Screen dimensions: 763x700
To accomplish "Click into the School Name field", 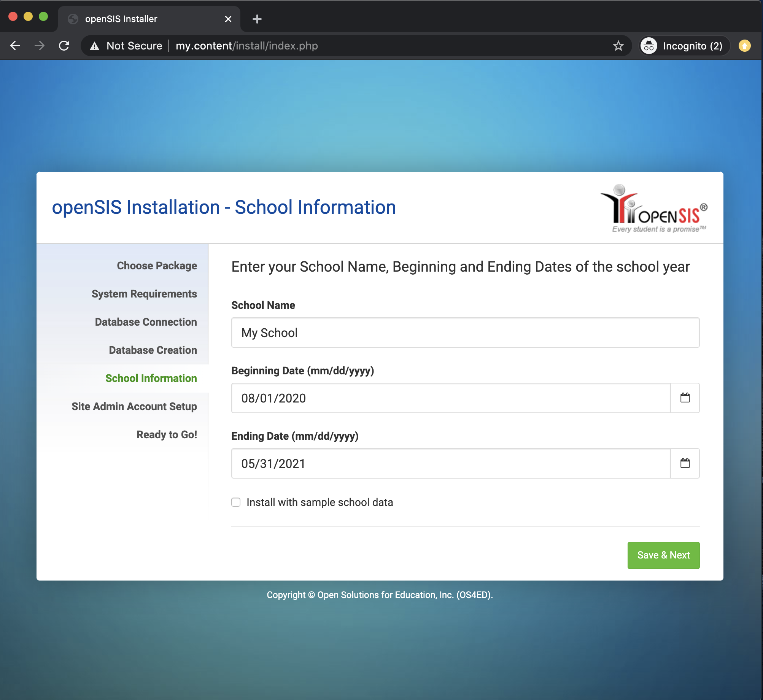I will [x=465, y=332].
